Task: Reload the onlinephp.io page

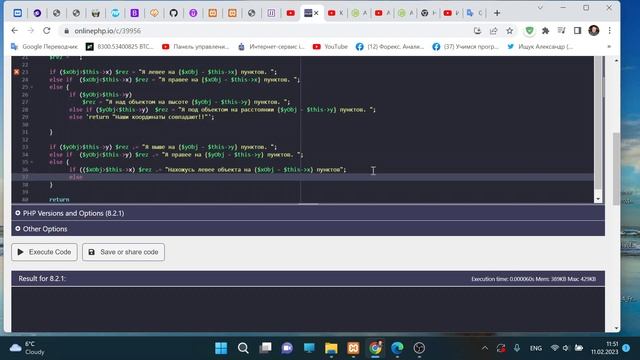Action: (x=47, y=31)
